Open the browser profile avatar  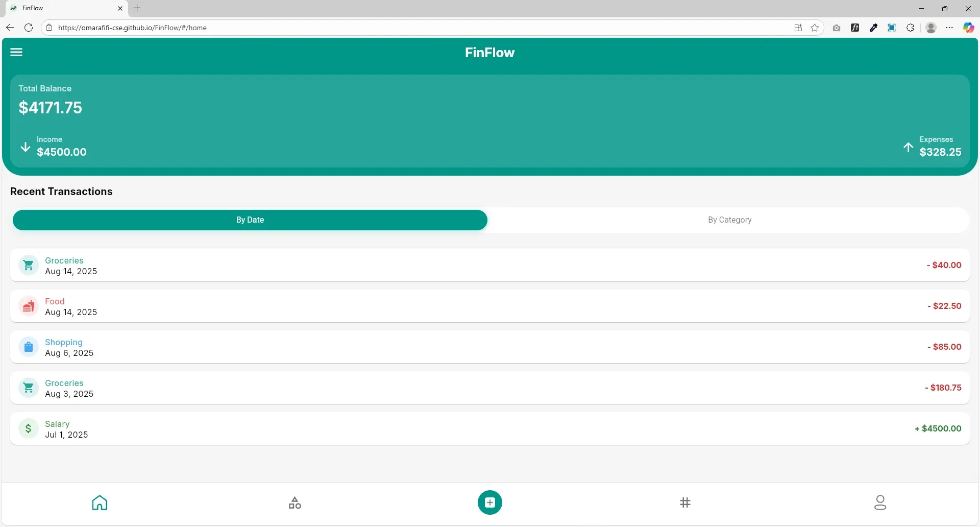(x=931, y=28)
